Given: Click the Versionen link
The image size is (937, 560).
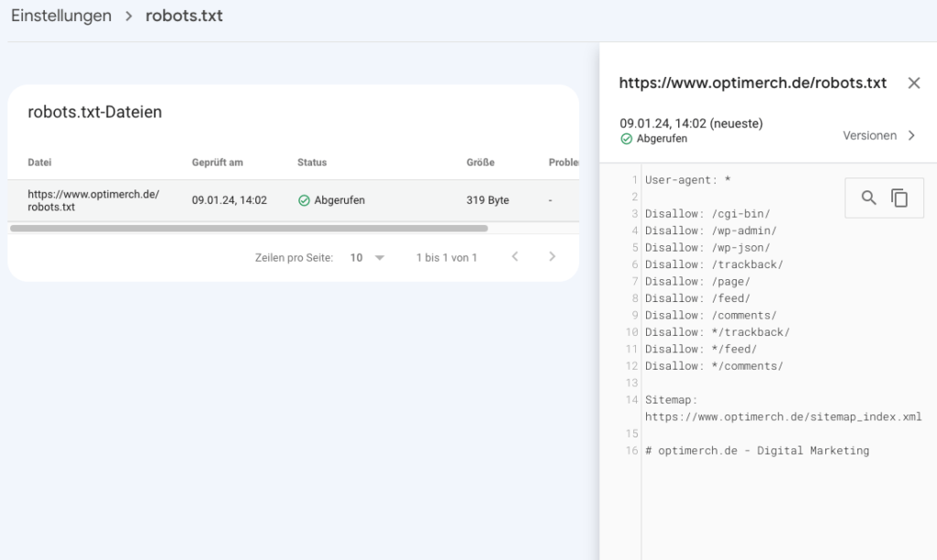Looking at the screenshot, I should (870, 135).
